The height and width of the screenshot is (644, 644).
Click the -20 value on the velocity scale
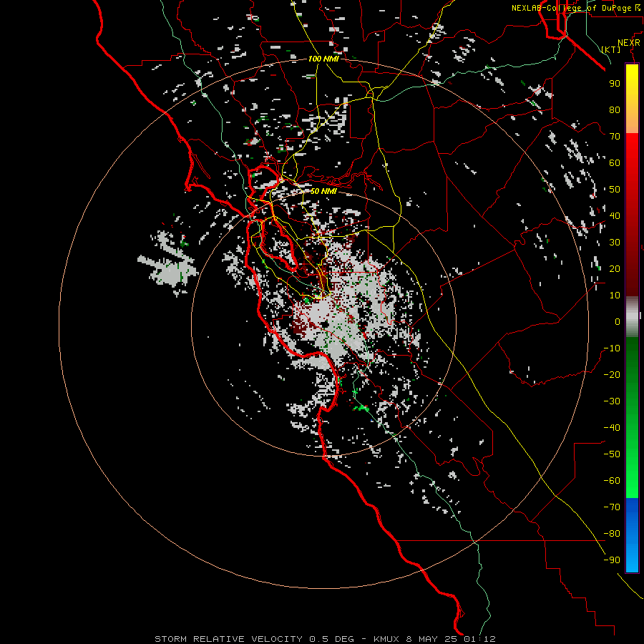click(x=612, y=374)
